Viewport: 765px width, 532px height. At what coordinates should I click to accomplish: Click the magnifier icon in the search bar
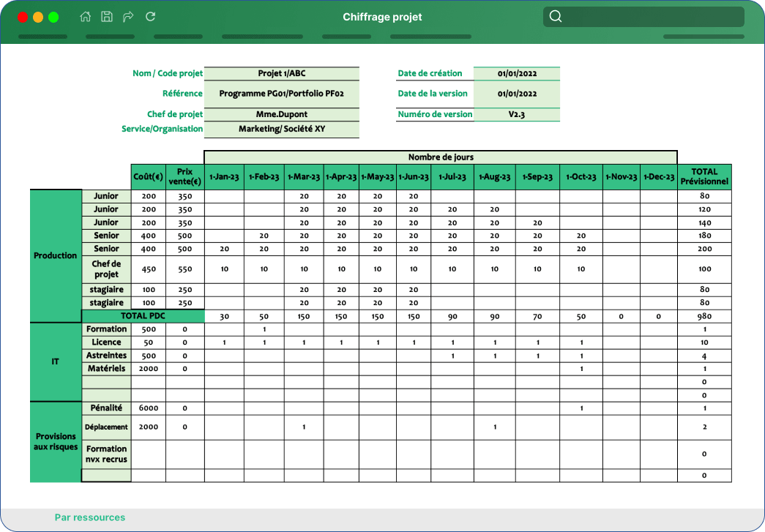pos(556,16)
